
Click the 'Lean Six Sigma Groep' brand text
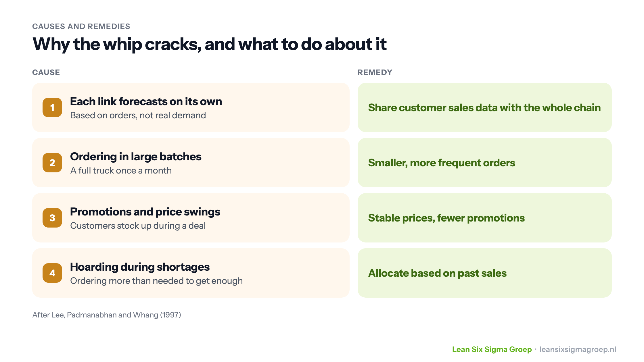(x=492, y=349)
